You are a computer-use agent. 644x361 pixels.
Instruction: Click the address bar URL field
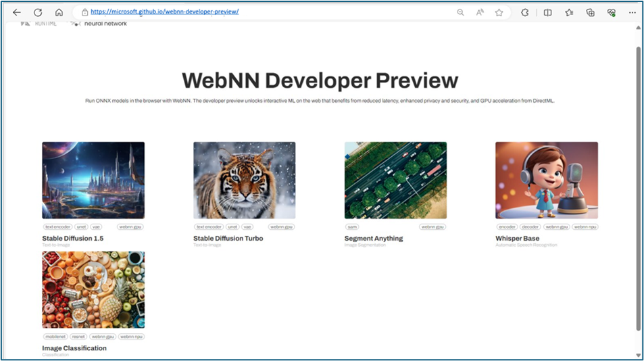[270, 12]
